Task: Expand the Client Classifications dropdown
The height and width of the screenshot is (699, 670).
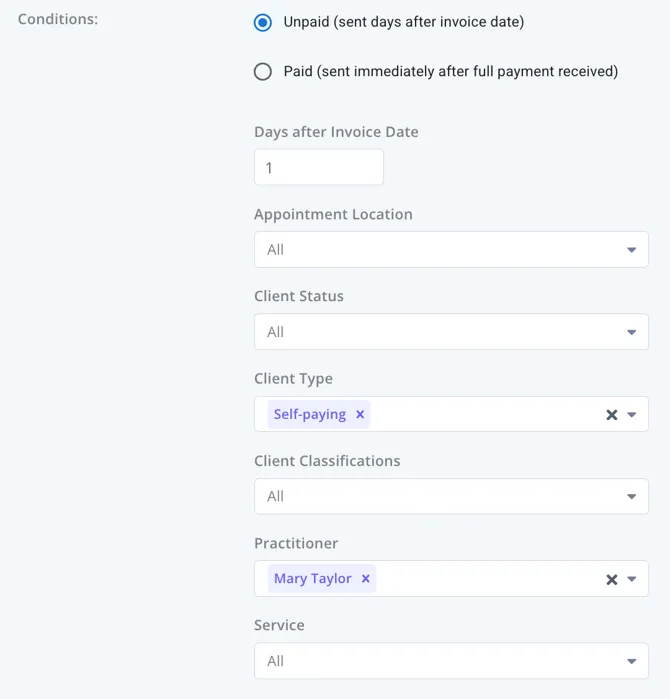Action: (x=451, y=496)
